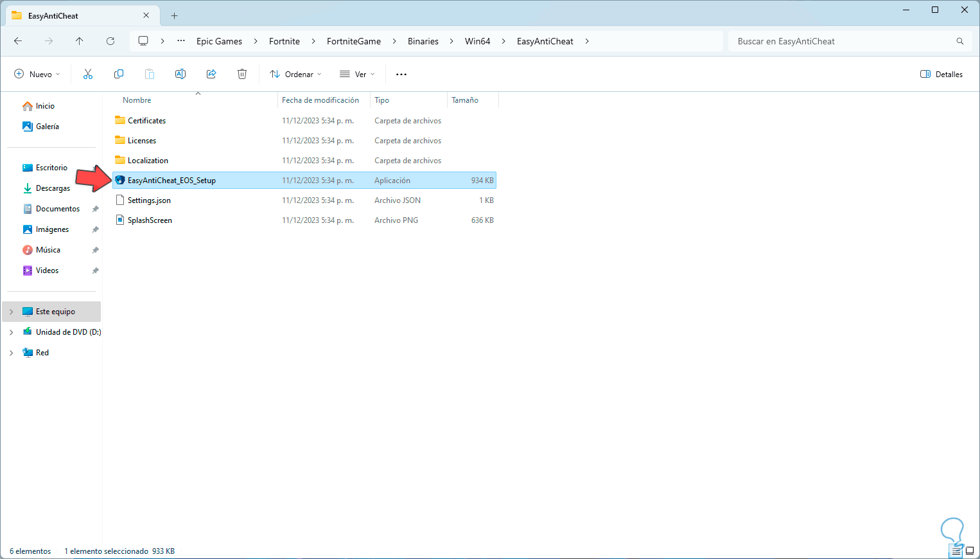This screenshot has height=559, width=980.
Task: Click the Settings.json file icon
Action: [119, 200]
